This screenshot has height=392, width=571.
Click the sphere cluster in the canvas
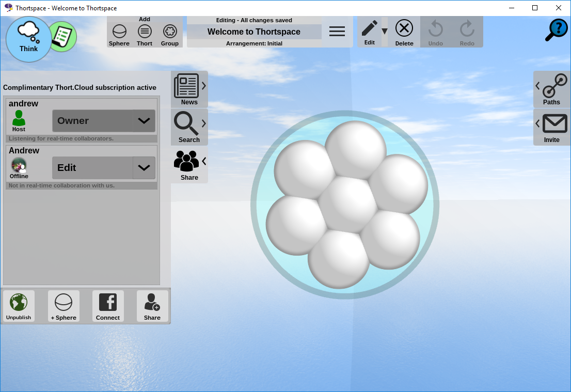point(345,205)
